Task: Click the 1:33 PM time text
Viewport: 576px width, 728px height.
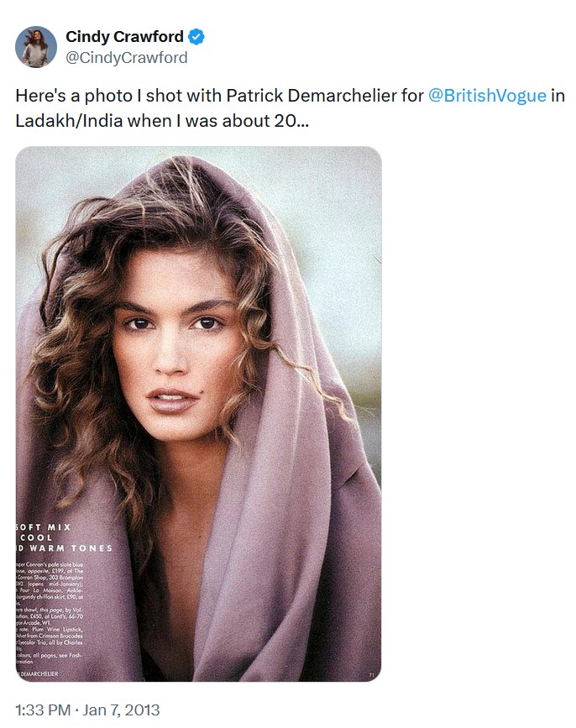Action: [x=43, y=710]
